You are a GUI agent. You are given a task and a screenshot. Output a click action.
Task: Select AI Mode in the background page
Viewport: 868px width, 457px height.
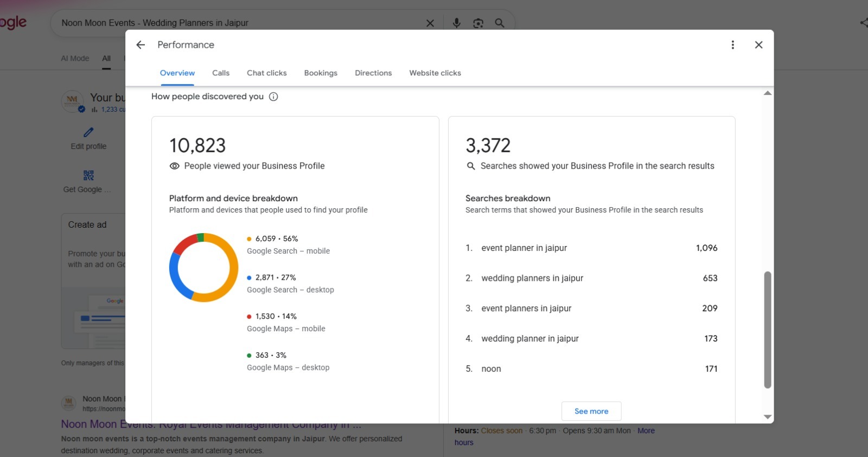pyautogui.click(x=75, y=59)
